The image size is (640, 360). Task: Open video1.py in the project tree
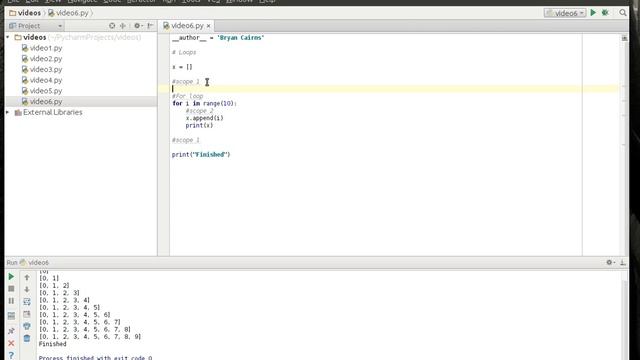pos(46,48)
